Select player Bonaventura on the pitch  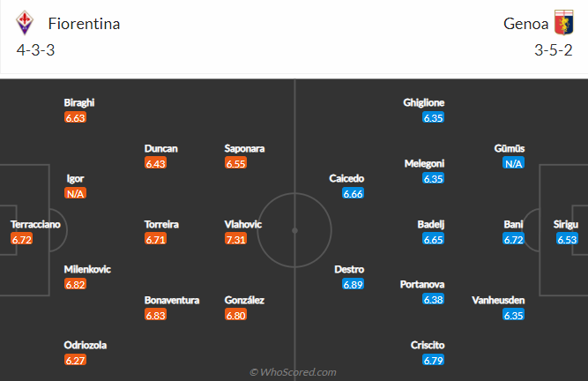(172, 300)
